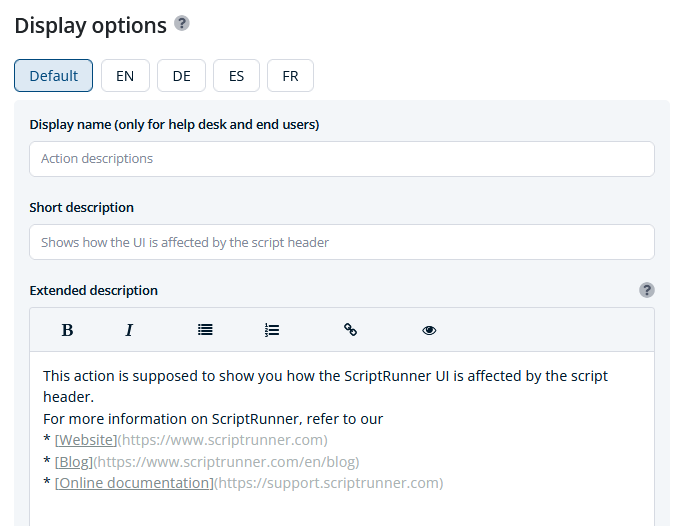Select the Default language tab
680x526 pixels.
click(x=53, y=76)
